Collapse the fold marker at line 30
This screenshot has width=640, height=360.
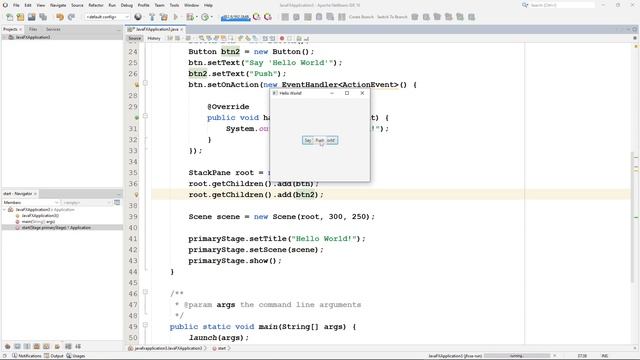point(145,116)
